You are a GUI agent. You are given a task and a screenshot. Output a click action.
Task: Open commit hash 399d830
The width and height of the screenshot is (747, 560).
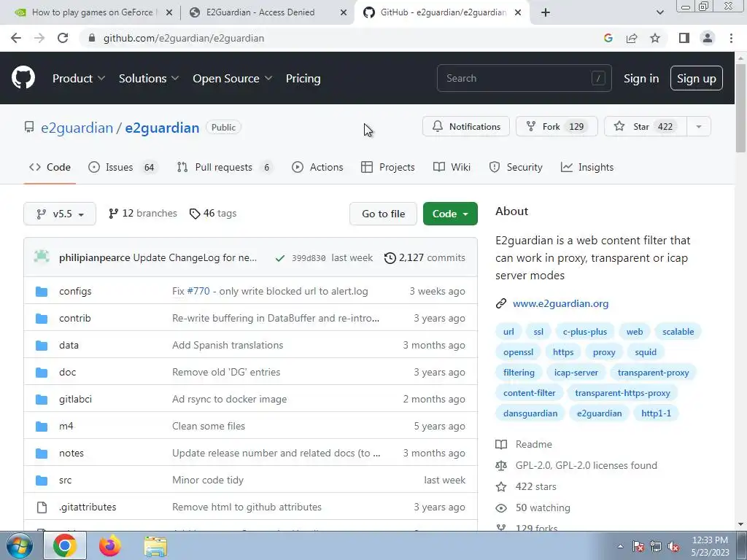309,258
